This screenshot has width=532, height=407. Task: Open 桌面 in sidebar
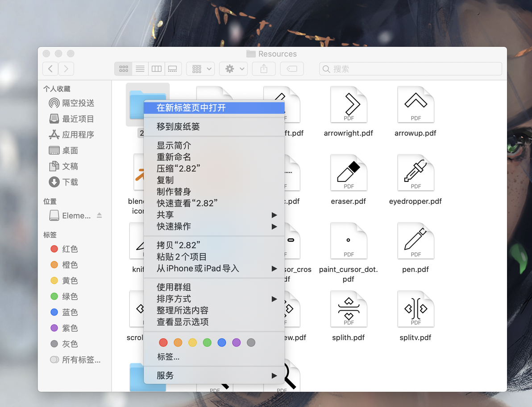[64, 150]
